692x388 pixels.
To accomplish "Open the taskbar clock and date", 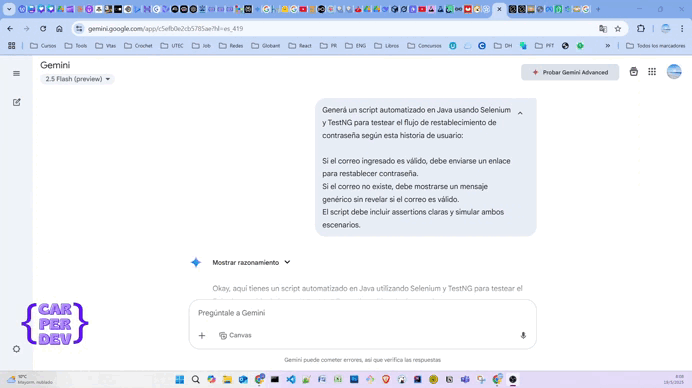I will tap(673, 380).
